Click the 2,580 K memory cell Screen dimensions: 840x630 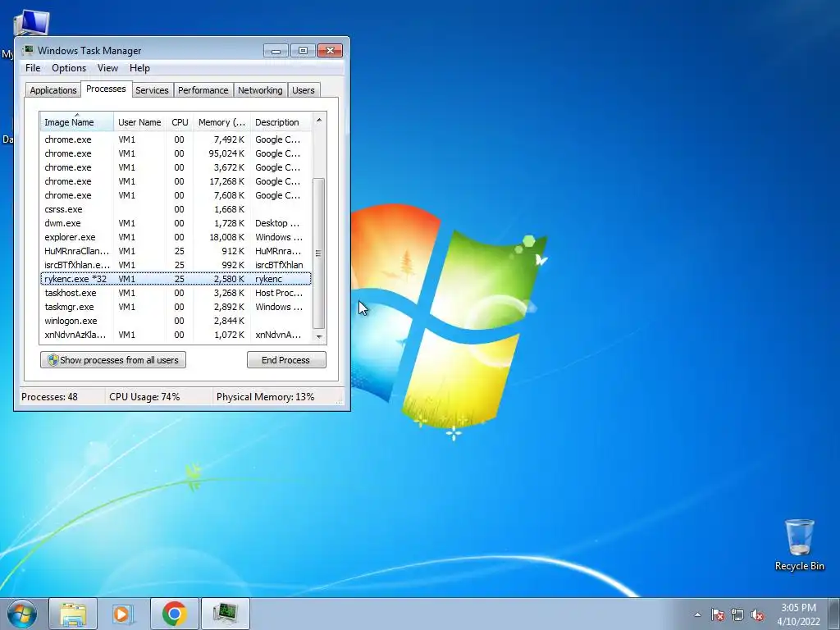coord(229,279)
